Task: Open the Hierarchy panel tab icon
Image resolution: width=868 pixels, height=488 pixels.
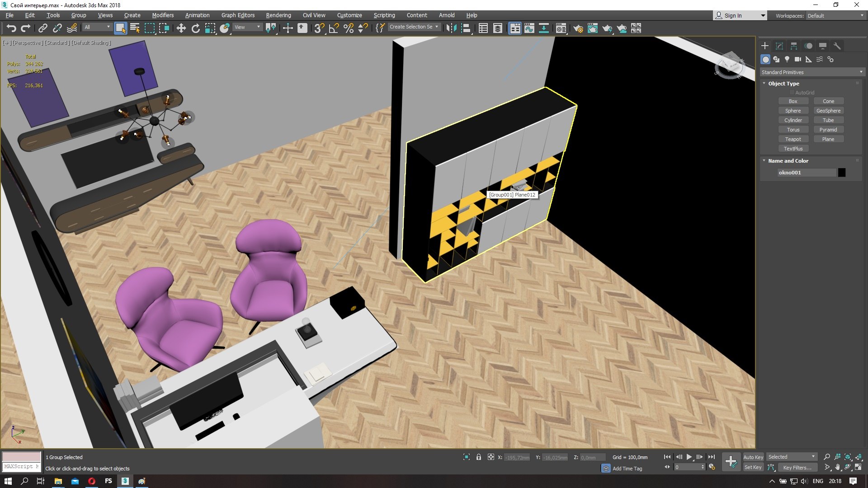Action: (794, 46)
